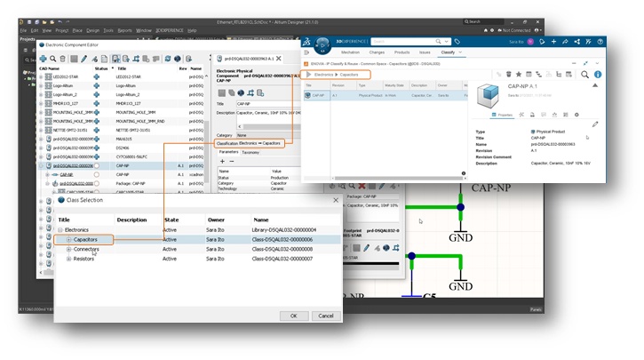Click the Not Connected status in Altium

click(x=513, y=30)
